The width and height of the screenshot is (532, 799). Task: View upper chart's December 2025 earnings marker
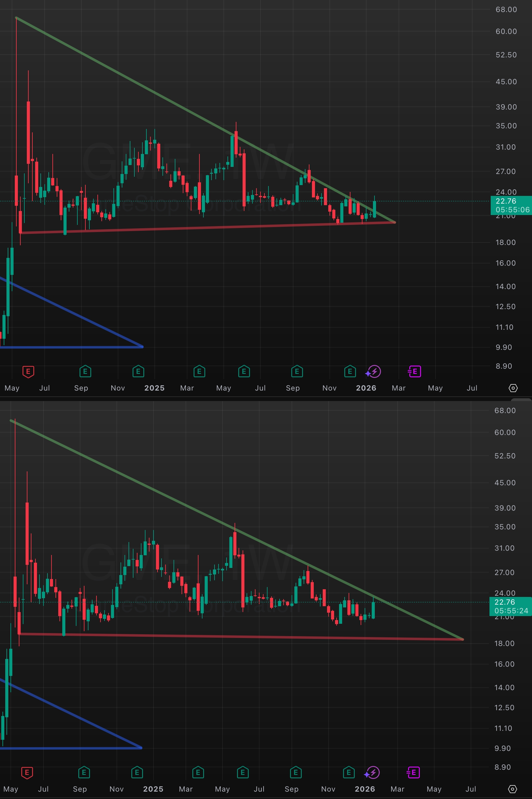pos(350,371)
